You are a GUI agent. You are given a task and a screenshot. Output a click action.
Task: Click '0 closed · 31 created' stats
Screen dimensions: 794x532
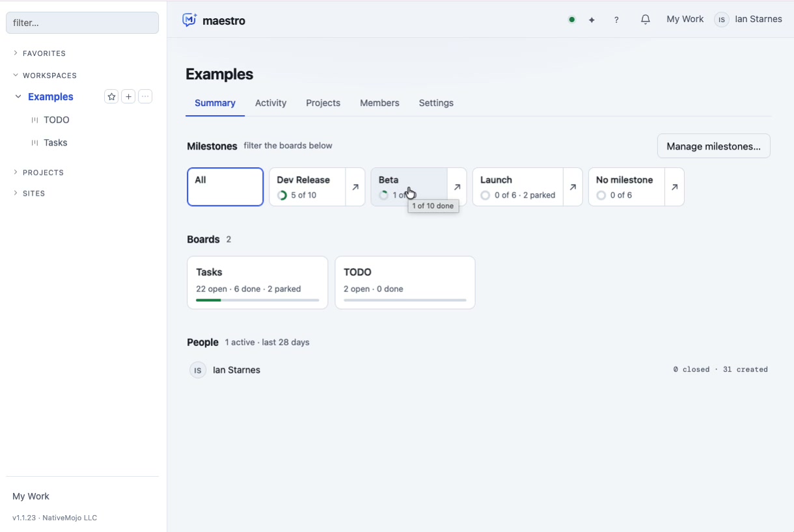coord(720,369)
